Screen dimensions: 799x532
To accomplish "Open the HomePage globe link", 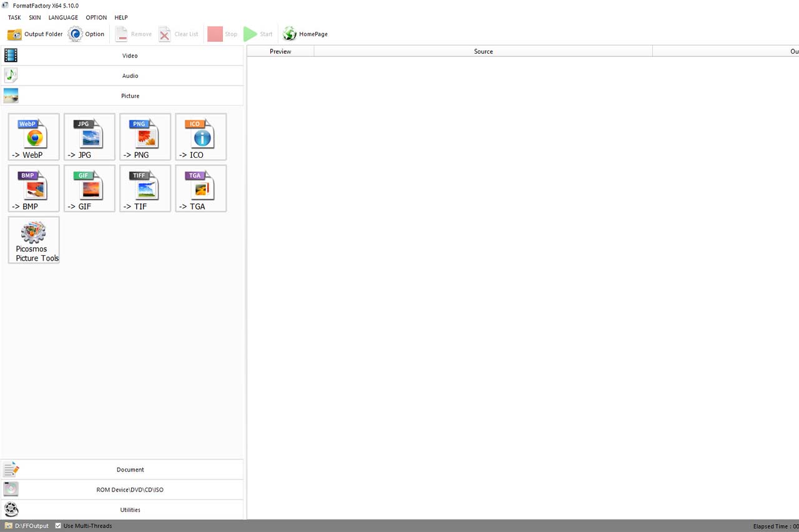I will click(x=305, y=34).
